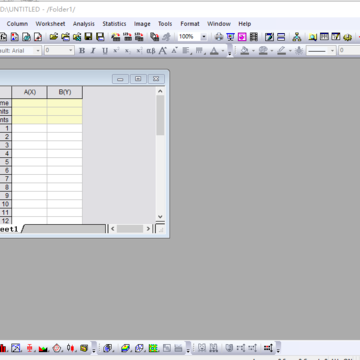Click the Project Explorer hierarchy icon
360x360 pixels.
pyautogui.click(x=297, y=37)
